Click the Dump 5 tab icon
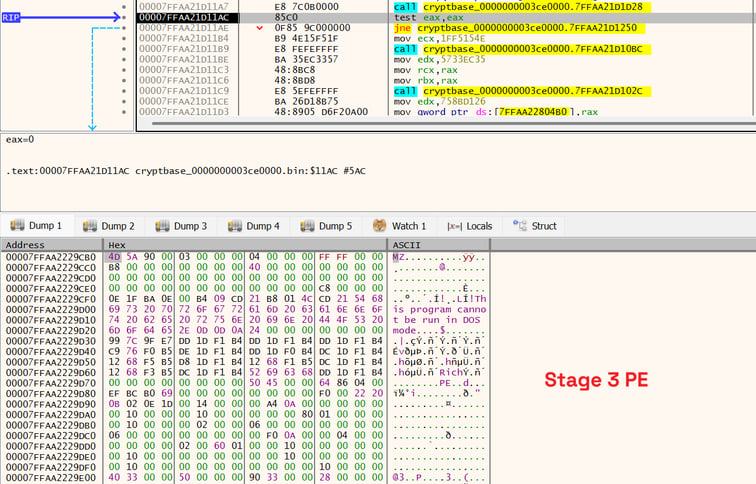This screenshot has height=484, width=756. coord(308,226)
